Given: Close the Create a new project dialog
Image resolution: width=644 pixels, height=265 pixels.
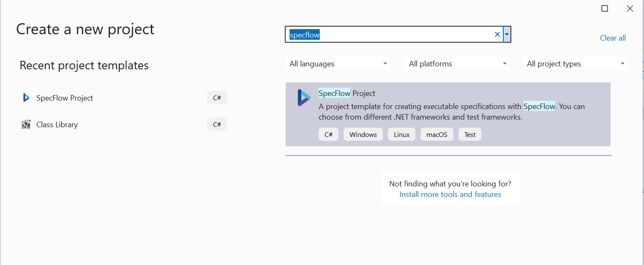Looking at the screenshot, I should coord(630,8).
